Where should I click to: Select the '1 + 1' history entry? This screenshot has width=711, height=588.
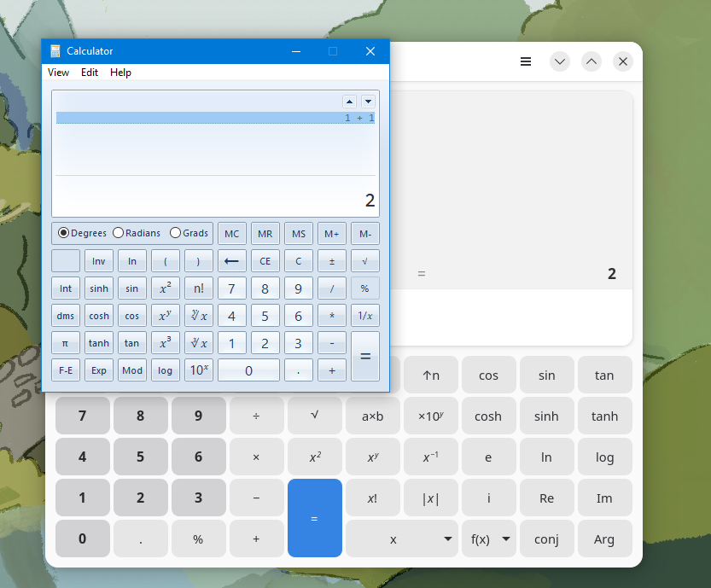[215, 118]
